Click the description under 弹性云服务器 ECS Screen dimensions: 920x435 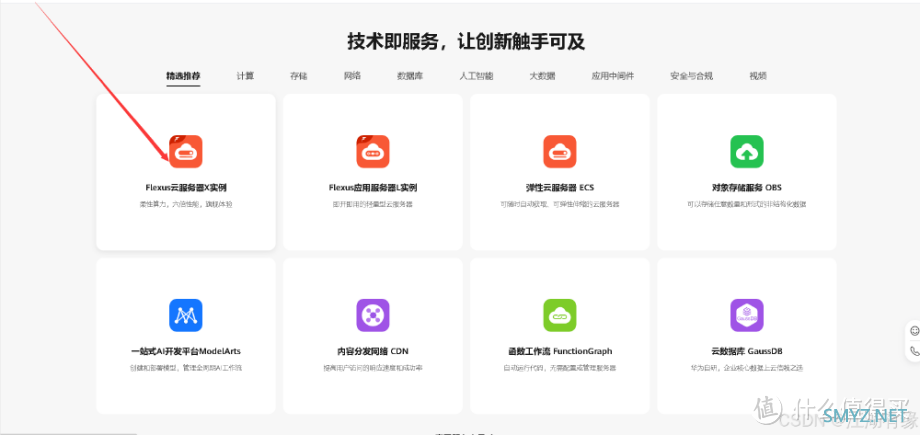click(560, 204)
